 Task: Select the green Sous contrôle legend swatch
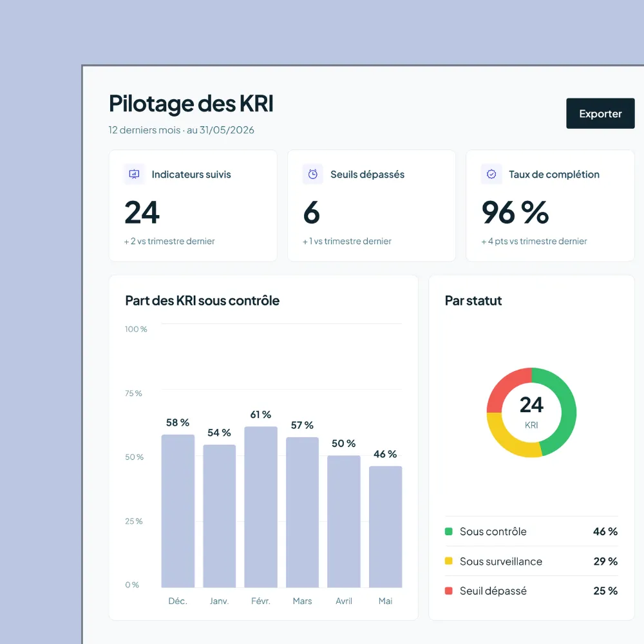[x=448, y=531]
